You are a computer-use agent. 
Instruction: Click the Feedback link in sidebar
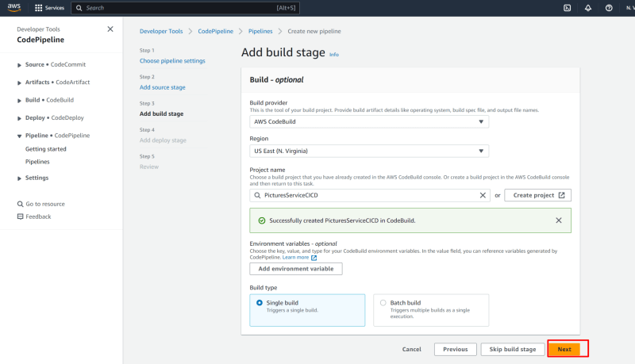(x=38, y=216)
